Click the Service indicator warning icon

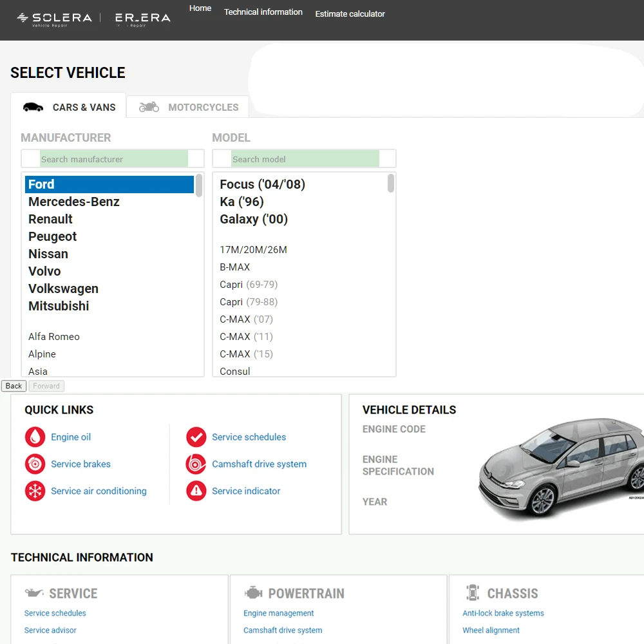[196, 491]
